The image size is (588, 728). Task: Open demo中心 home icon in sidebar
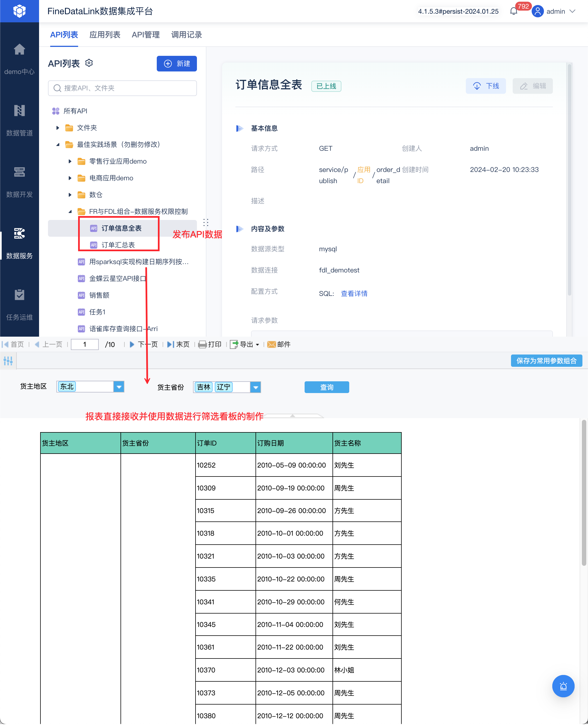(x=19, y=49)
